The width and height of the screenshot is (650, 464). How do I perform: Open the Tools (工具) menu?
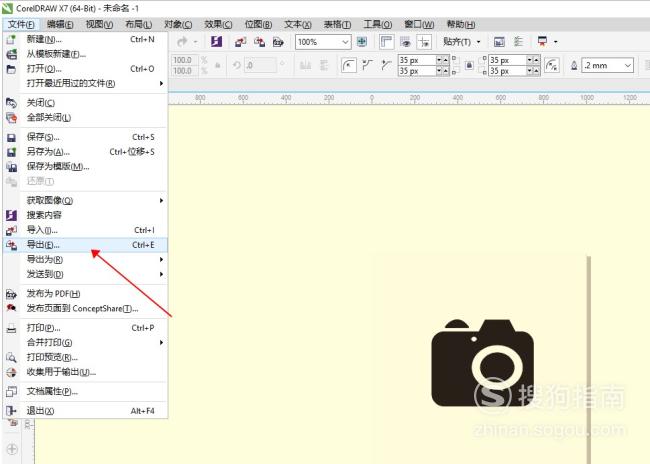[378, 24]
